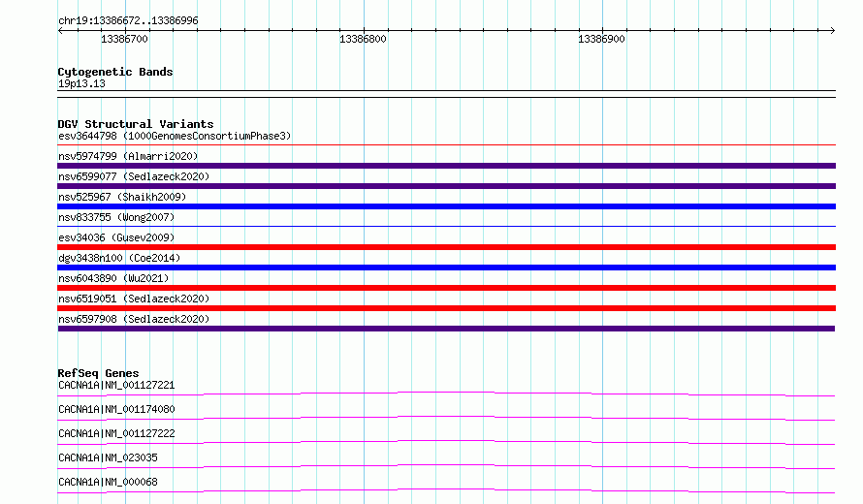Click the red bar under nsv6519051

click(x=446, y=308)
